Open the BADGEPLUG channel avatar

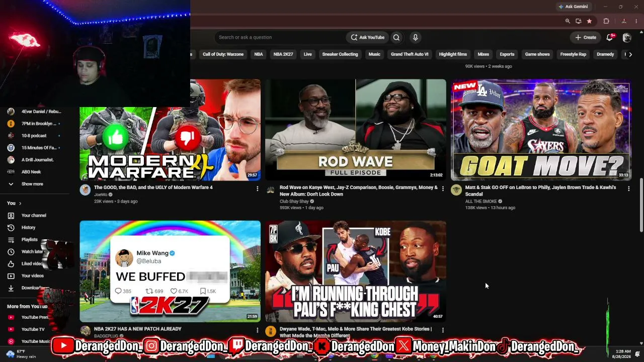(x=85, y=331)
